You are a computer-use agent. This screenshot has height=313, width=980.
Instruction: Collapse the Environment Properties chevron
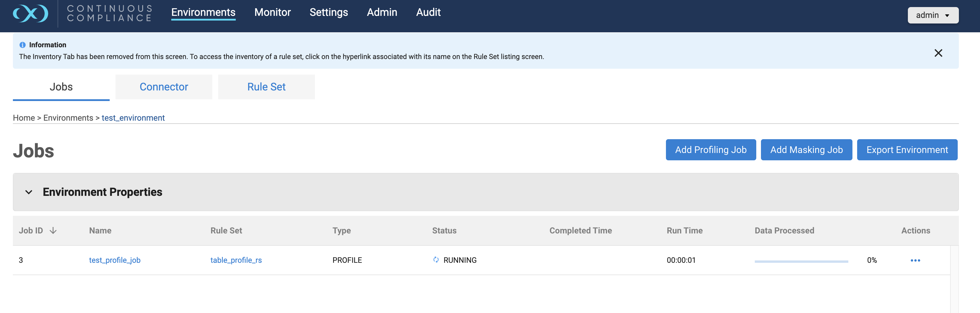pyautogui.click(x=28, y=192)
